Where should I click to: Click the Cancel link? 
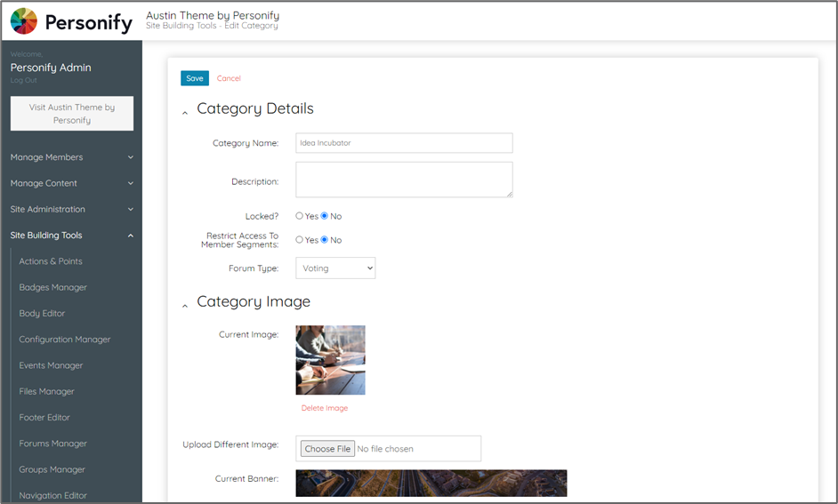coord(229,78)
